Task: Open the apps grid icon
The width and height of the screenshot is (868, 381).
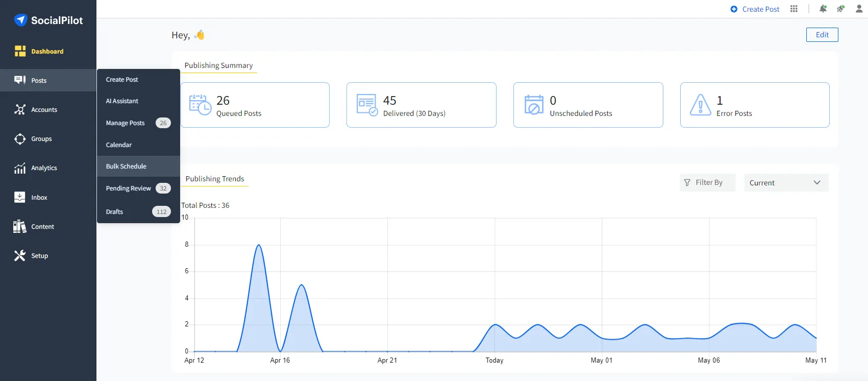Action: [x=793, y=9]
